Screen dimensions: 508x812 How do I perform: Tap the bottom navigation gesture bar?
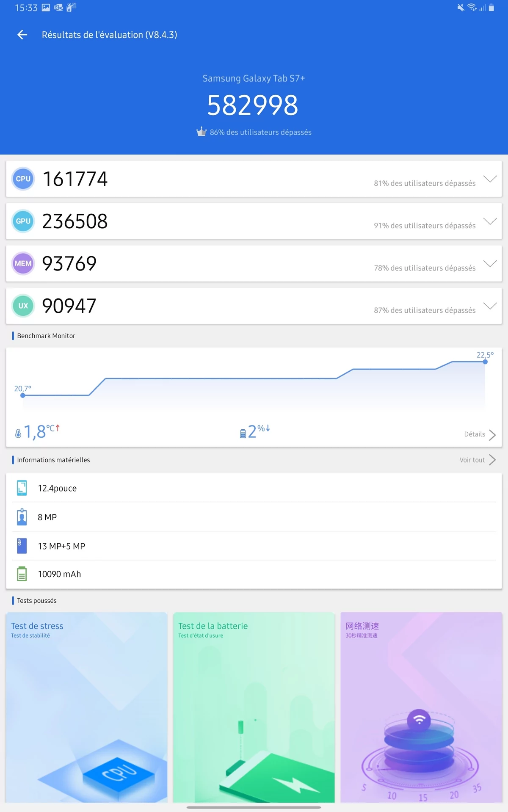[x=254, y=807]
